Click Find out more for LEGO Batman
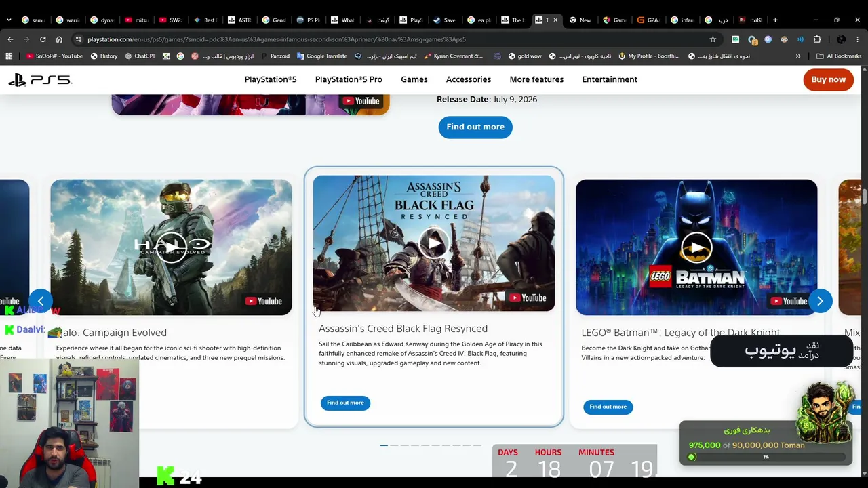Viewport: 868px width, 488px height. pos(608,407)
